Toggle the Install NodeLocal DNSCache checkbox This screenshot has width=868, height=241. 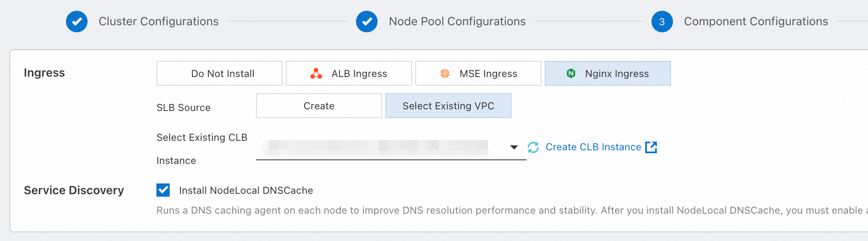tap(163, 190)
